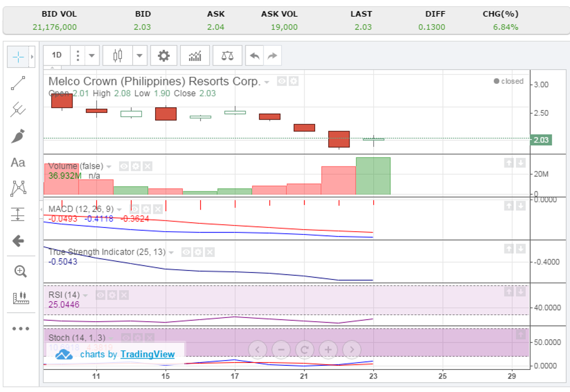Open the indicators list button
Viewport: 570px width, 392px height.
195,56
